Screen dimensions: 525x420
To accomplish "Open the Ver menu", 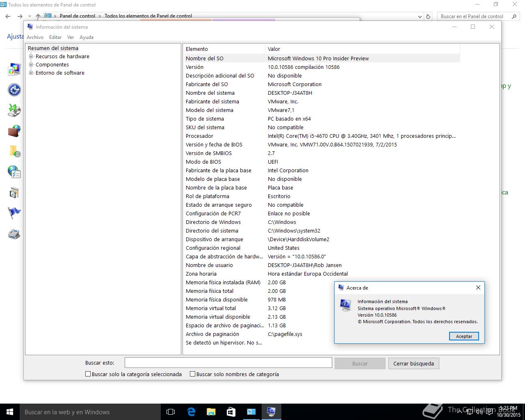I will point(71,37).
